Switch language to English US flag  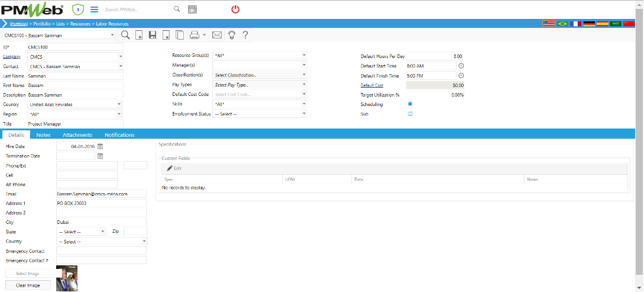point(549,24)
